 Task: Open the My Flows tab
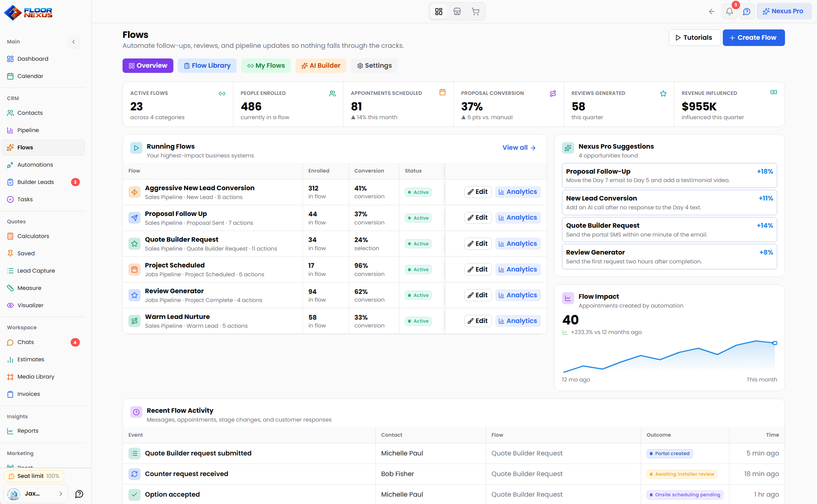266,65
